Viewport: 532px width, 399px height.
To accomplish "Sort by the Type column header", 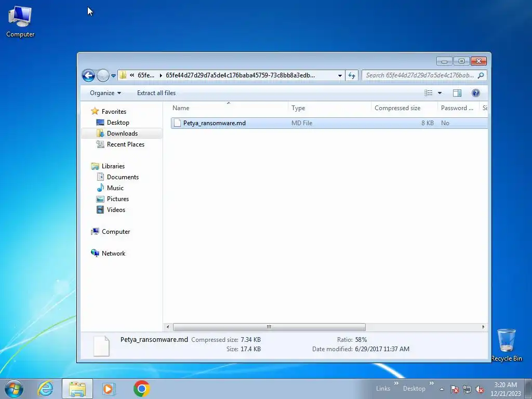I will [x=329, y=108].
